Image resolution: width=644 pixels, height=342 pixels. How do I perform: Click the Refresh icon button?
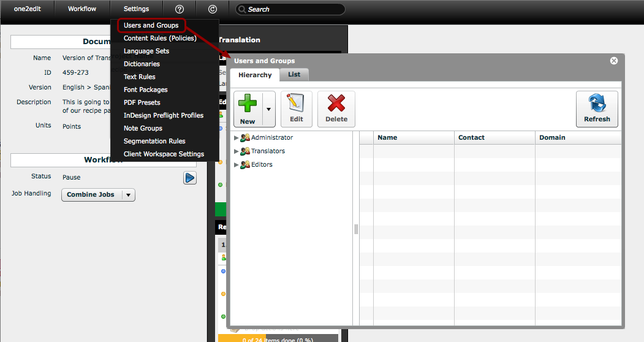click(x=597, y=109)
